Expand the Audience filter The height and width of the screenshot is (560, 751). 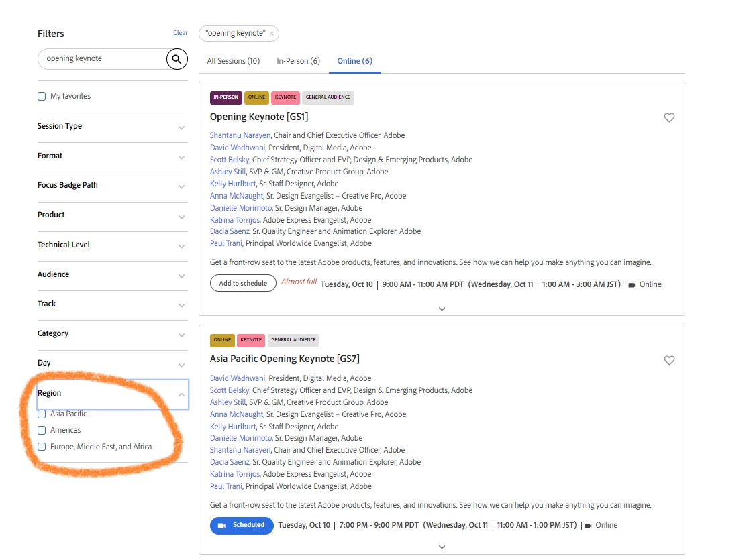pyautogui.click(x=113, y=275)
